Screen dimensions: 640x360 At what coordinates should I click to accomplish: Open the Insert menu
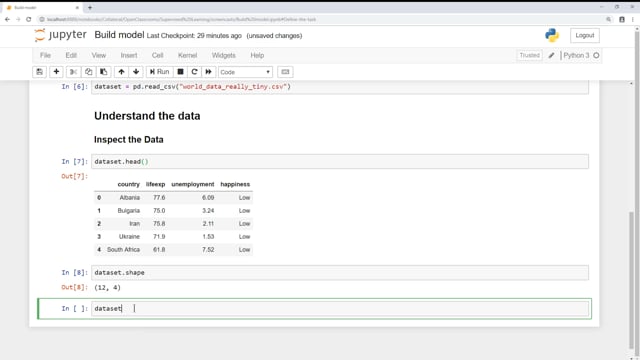(x=129, y=55)
